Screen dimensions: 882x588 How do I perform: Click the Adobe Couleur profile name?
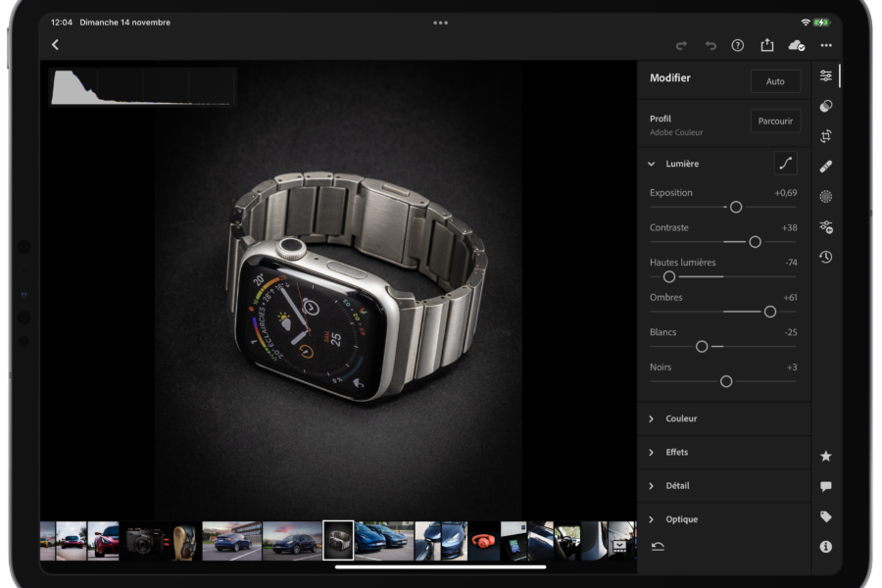tap(676, 133)
